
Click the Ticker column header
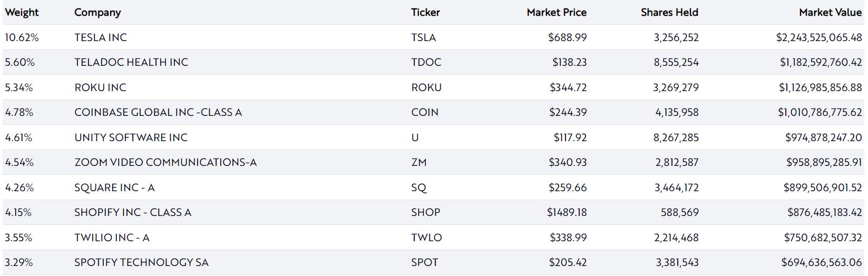425,12
